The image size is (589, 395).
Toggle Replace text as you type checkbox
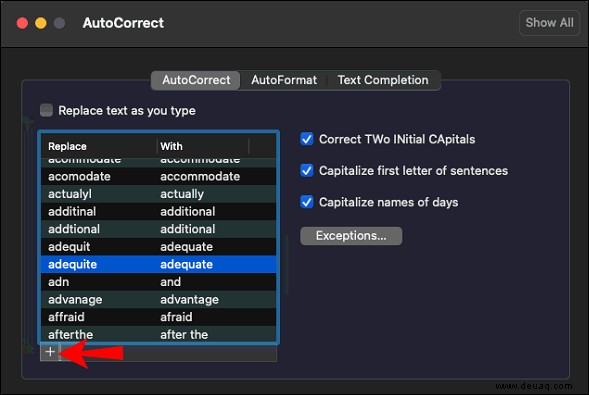[x=46, y=110]
